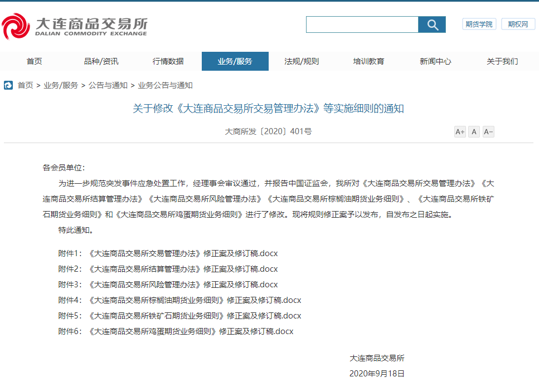Decrease font size with A− button
Image resolution: width=539 pixels, height=392 pixels.
488,132
